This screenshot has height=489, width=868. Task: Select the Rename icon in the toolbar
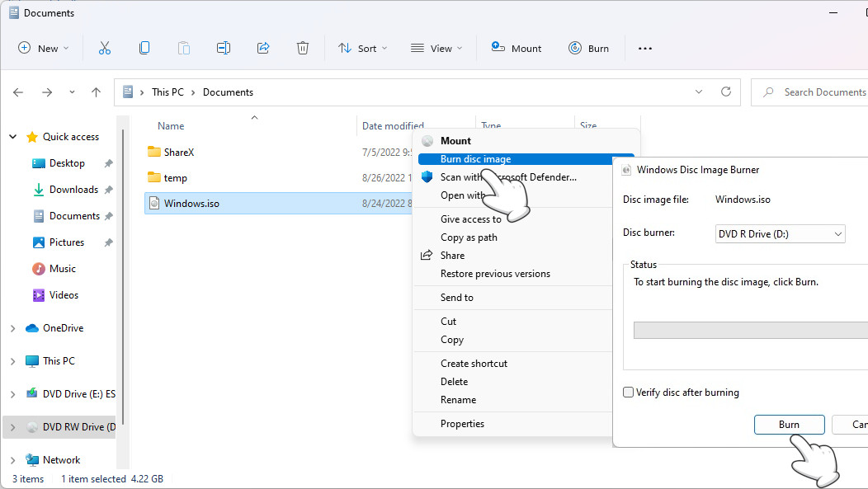(x=224, y=48)
